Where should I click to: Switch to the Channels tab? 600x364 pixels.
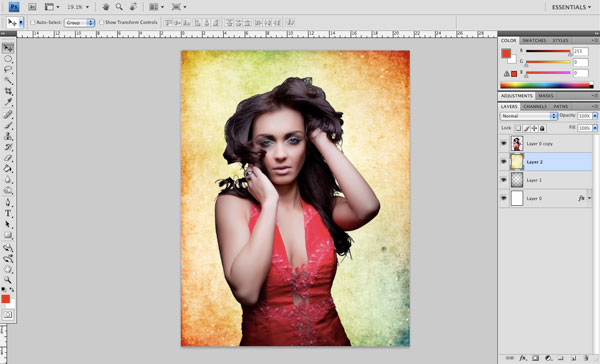click(535, 106)
